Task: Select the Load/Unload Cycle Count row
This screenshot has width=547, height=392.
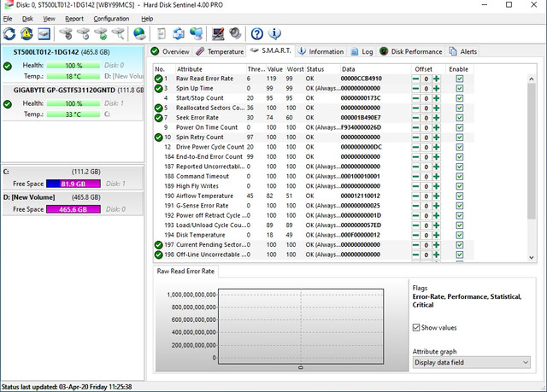Action: tap(314, 225)
